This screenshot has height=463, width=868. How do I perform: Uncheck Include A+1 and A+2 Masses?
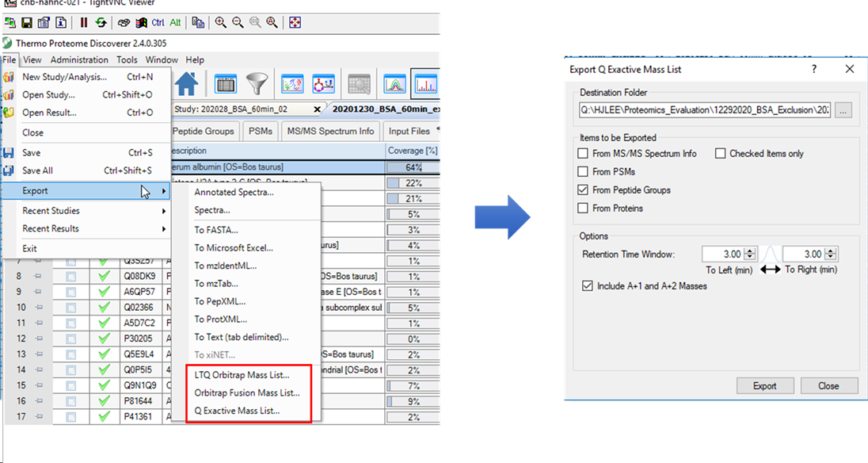point(588,286)
